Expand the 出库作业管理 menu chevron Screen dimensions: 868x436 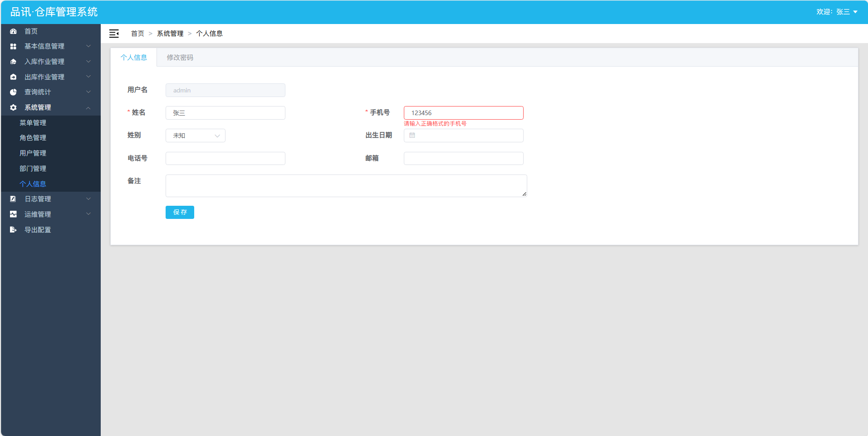point(88,77)
